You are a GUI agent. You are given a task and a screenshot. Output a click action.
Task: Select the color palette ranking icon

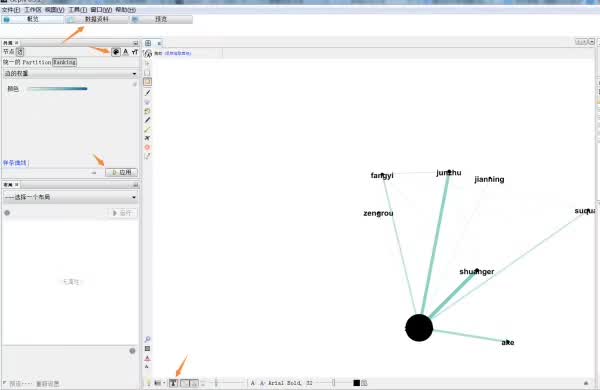point(116,52)
